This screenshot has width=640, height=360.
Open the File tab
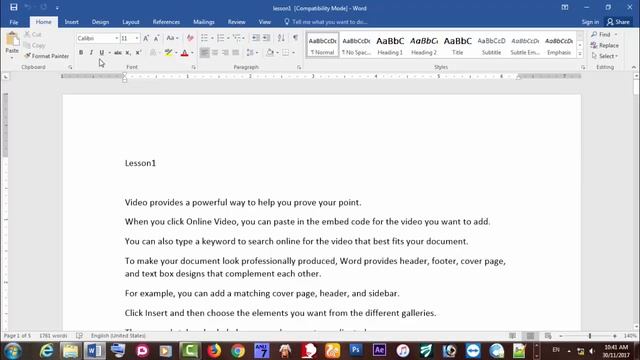pyautogui.click(x=14, y=22)
